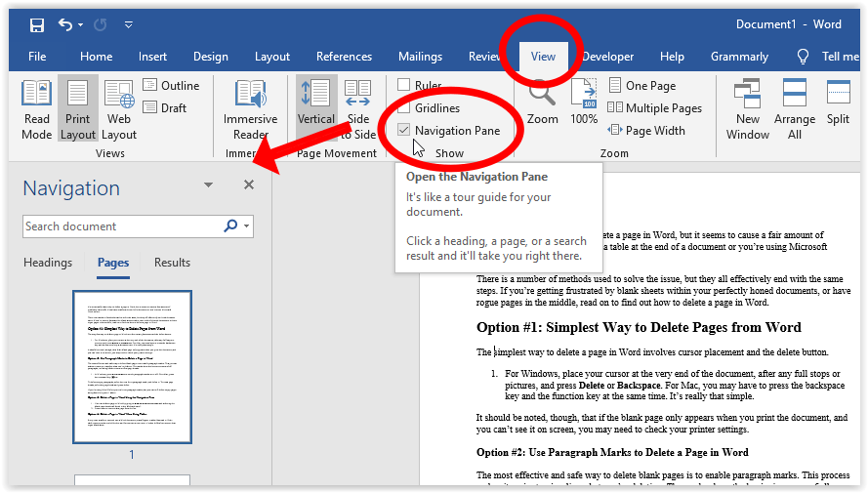Screen dimensions: 868x493
Task: Click the Arrange All icon
Action: pos(795,109)
